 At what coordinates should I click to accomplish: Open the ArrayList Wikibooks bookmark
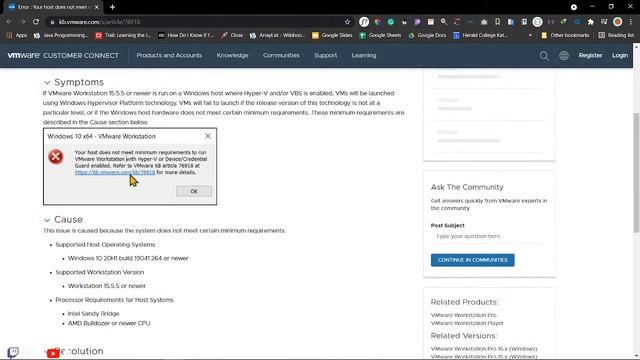[x=278, y=36]
